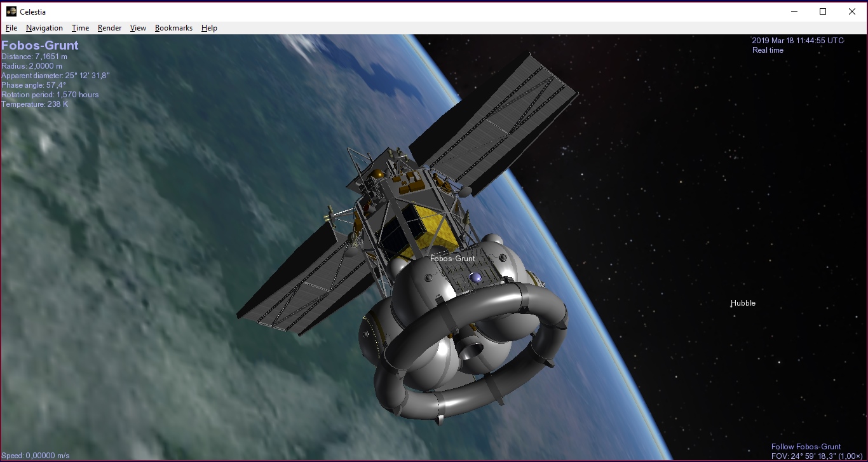Click the Speed: 0,00000 m/s readout

click(36, 456)
